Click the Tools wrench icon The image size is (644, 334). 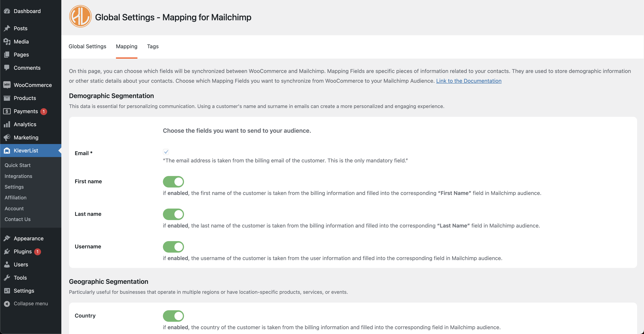(x=7, y=278)
